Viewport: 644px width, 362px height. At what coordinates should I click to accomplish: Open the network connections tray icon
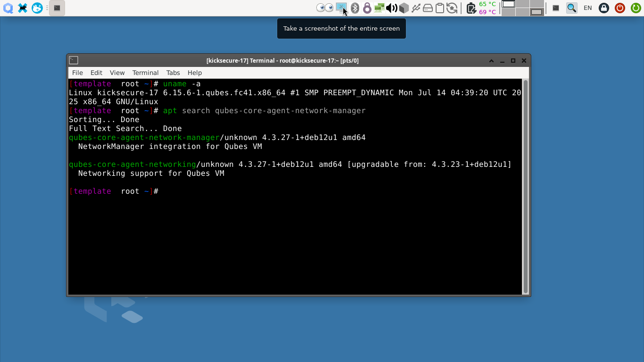click(380, 8)
